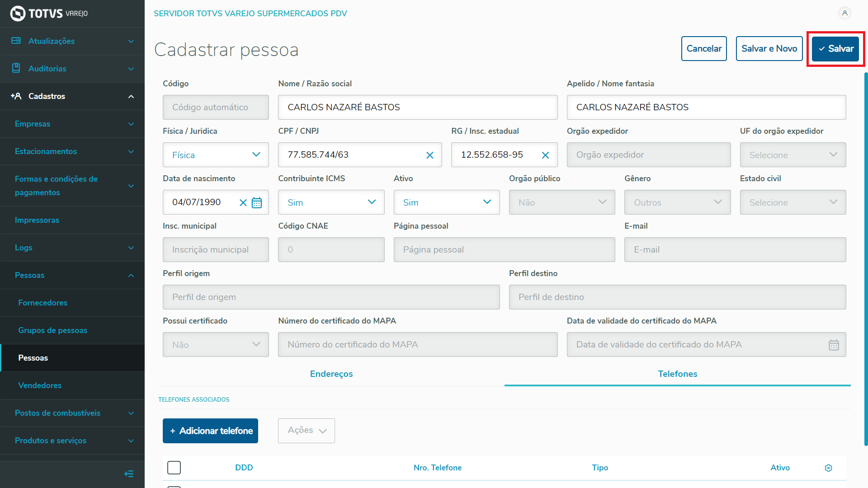Screen dimensions: 868x488
Task: Open the Ativo dropdown
Action: [446, 202]
